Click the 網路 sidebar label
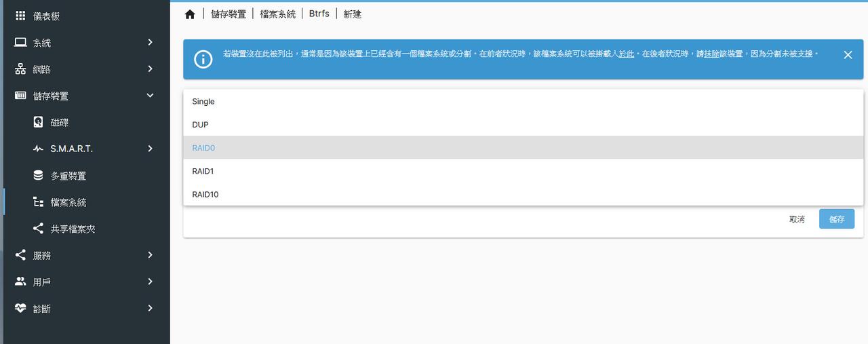 pos(42,69)
